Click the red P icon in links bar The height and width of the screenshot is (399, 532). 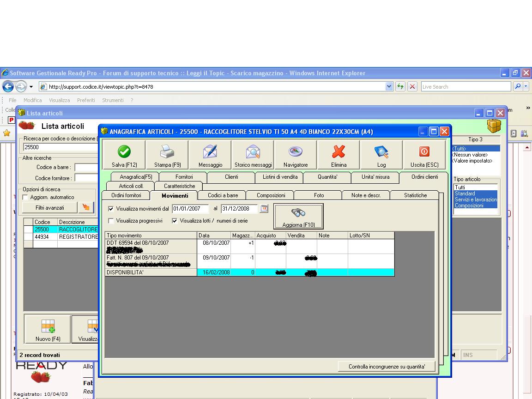pyautogui.click(x=11, y=120)
